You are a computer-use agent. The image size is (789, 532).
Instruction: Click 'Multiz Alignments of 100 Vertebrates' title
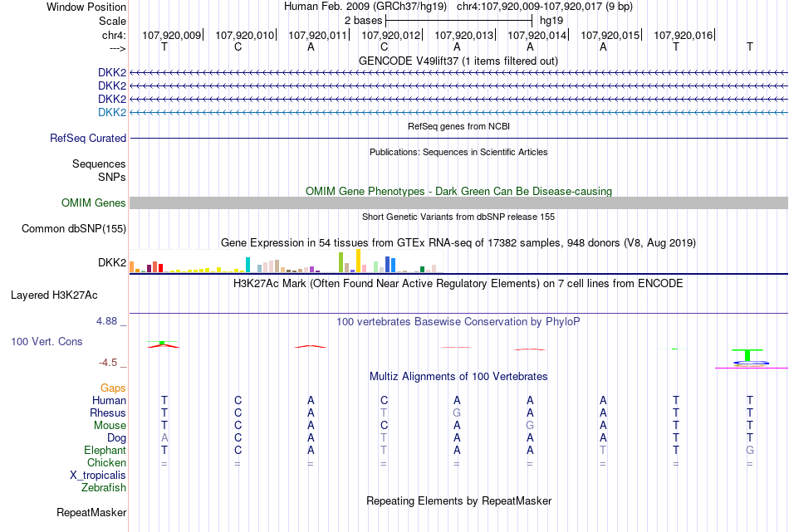[x=458, y=376]
